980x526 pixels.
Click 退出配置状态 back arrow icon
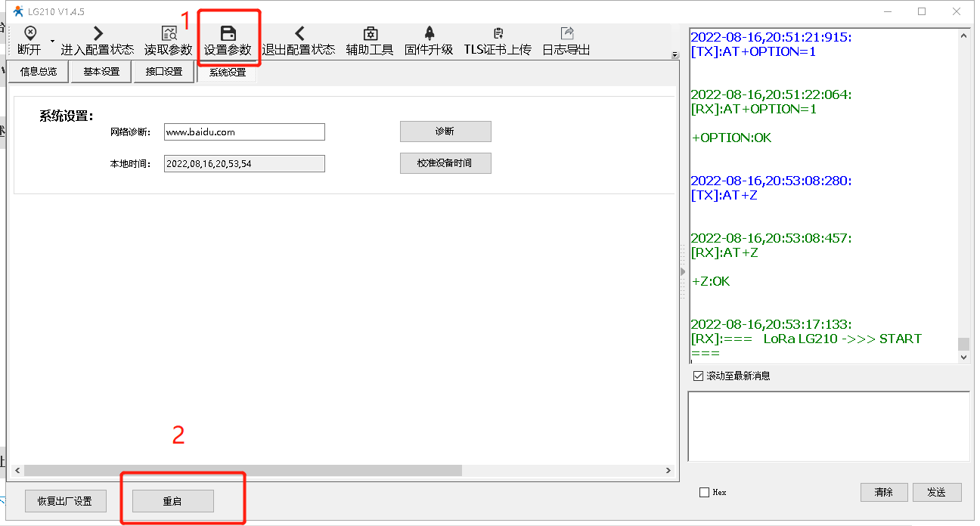coord(299,33)
